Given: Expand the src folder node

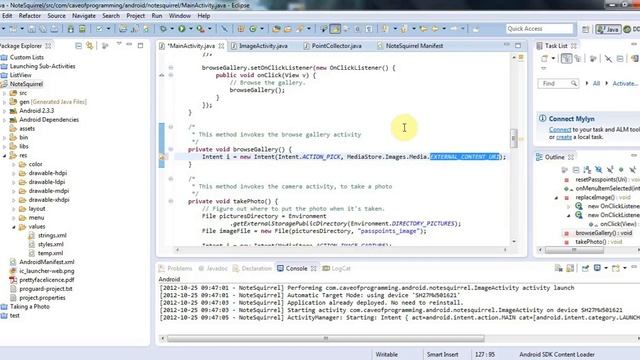Looking at the screenshot, I should tap(5, 93).
